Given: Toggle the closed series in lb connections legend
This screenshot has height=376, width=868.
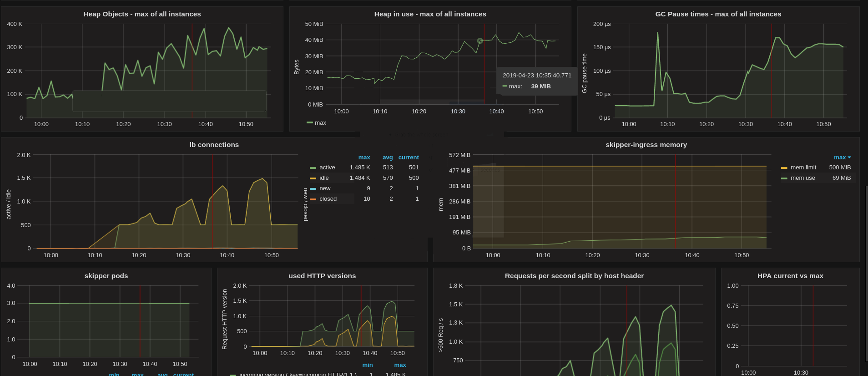Looking at the screenshot, I should (x=328, y=199).
